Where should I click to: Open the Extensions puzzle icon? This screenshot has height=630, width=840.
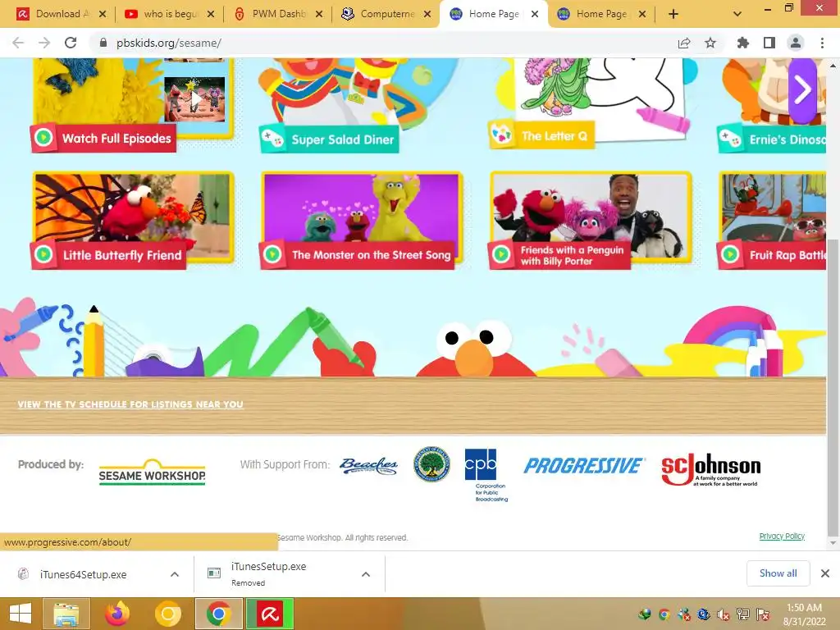pos(743,43)
